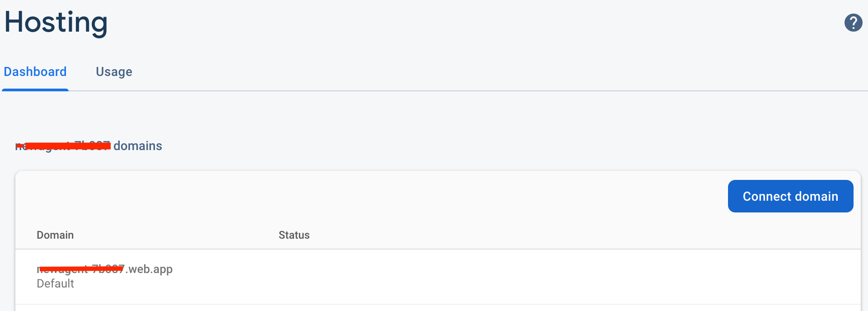Image resolution: width=868 pixels, height=311 pixels.
Task: Open the help question-mark icon
Action: (x=853, y=23)
